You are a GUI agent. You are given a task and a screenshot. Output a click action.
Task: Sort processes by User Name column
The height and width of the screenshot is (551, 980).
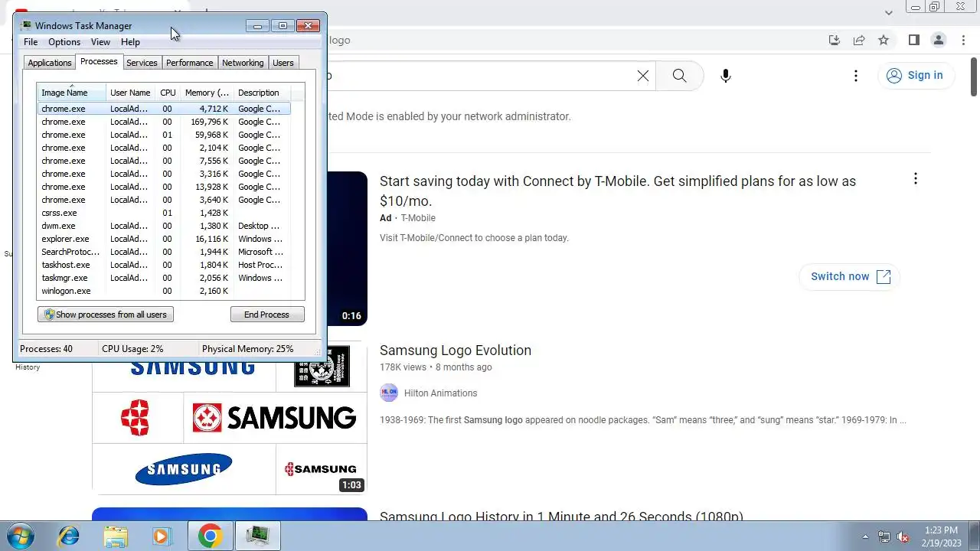[x=130, y=93]
